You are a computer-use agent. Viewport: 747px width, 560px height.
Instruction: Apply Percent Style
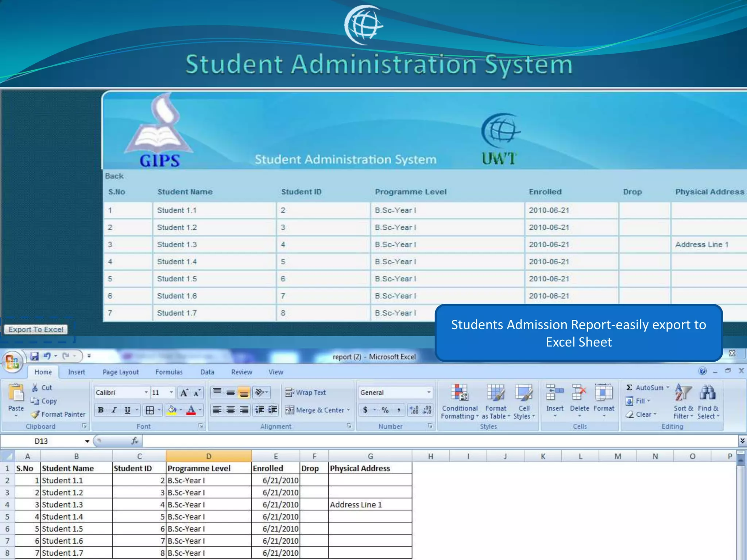385,410
